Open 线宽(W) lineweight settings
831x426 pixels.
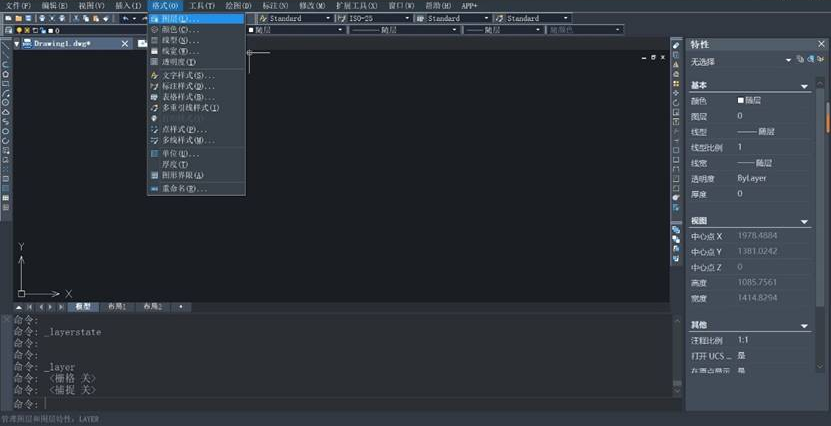tap(196, 51)
